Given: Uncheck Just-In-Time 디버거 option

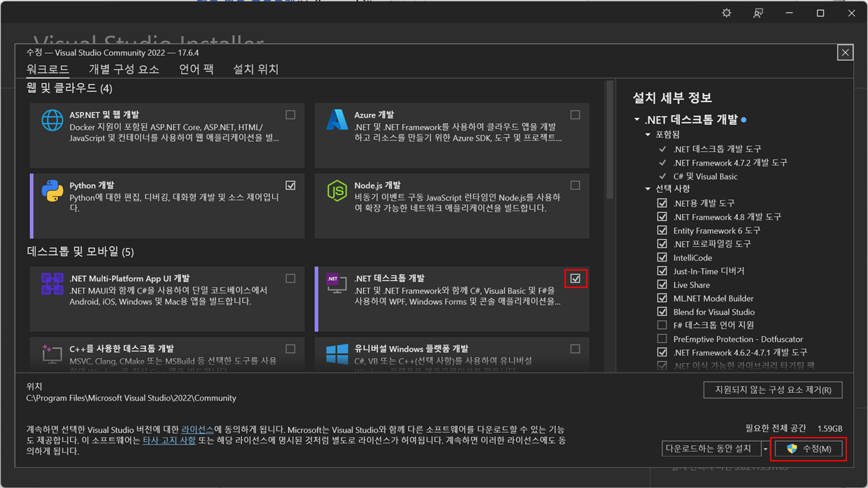Looking at the screenshot, I should click(x=662, y=271).
